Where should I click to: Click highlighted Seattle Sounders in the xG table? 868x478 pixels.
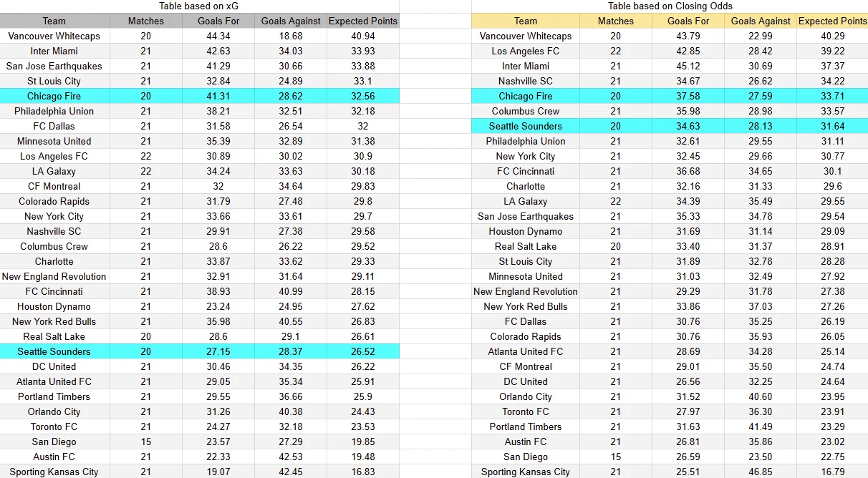tap(54, 351)
